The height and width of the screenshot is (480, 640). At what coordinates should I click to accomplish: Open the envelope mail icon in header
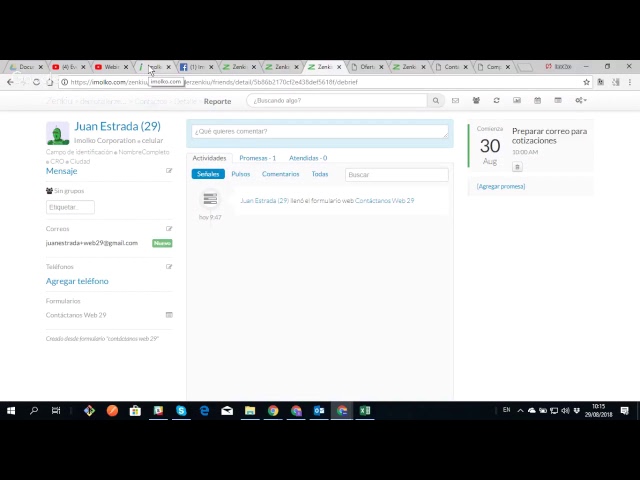(x=456, y=100)
